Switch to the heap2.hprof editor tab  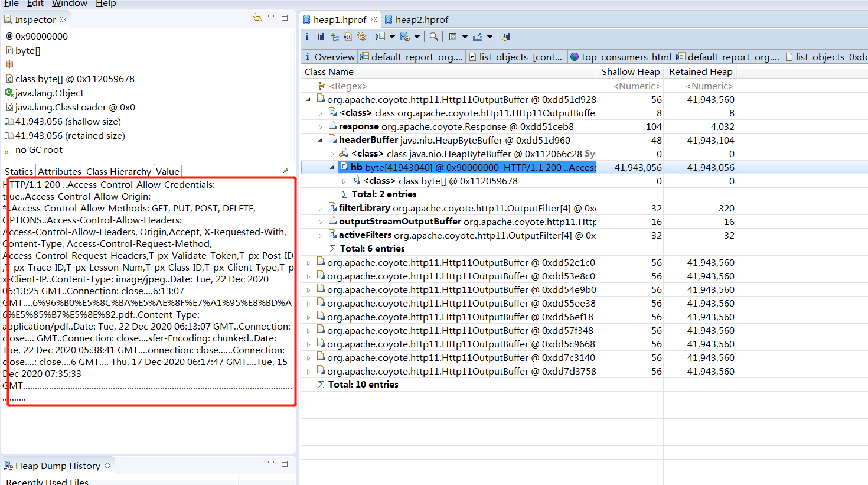(422, 19)
